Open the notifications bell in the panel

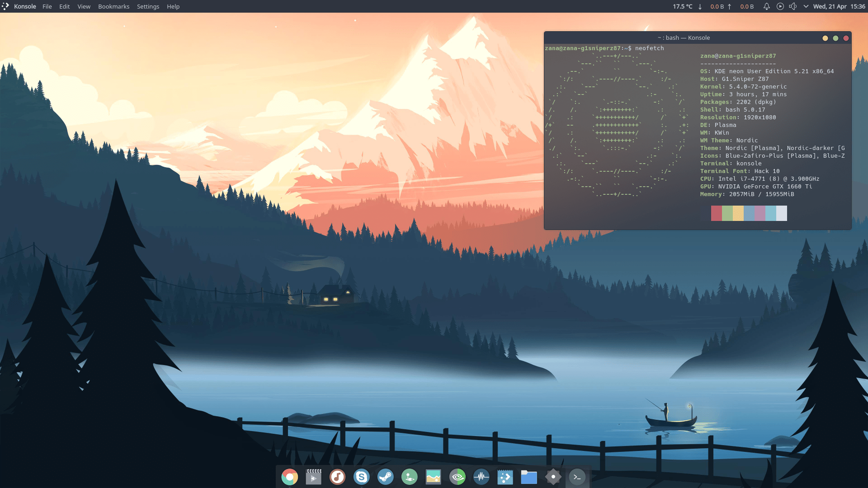click(766, 6)
